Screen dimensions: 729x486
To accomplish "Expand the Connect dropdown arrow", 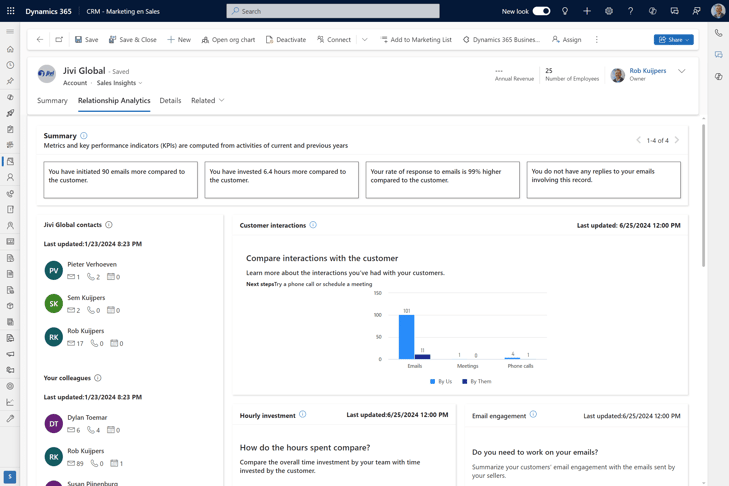I will pyautogui.click(x=364, y=40).
